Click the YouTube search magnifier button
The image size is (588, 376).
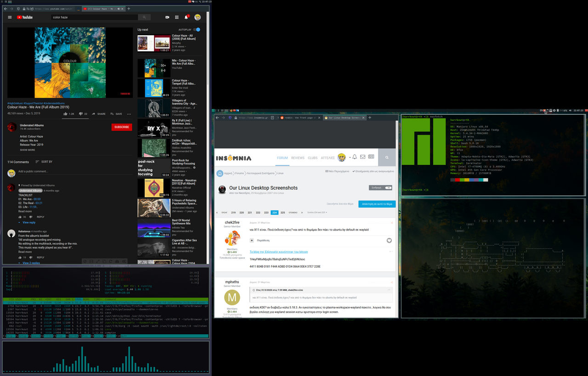144,17
